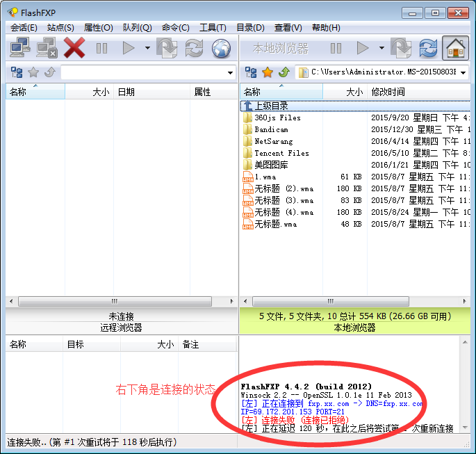
Task: Sort the remote list by 属性 column
Action: [x=214, y=91]
